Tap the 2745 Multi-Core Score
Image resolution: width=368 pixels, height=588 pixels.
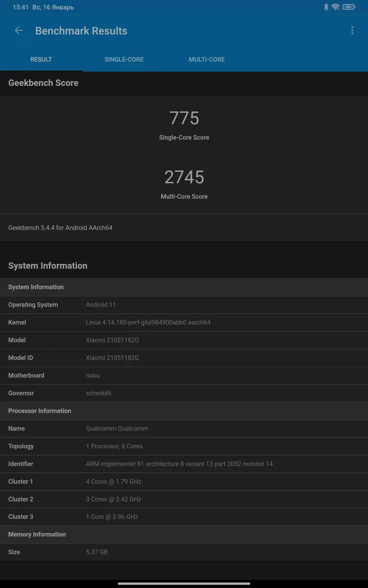pyautogui.click(x=184, y=177)
